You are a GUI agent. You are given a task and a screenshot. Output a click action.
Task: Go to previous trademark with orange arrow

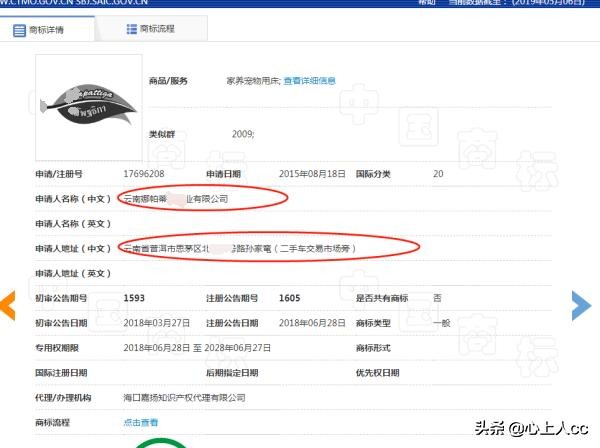[x=8, y=305]
